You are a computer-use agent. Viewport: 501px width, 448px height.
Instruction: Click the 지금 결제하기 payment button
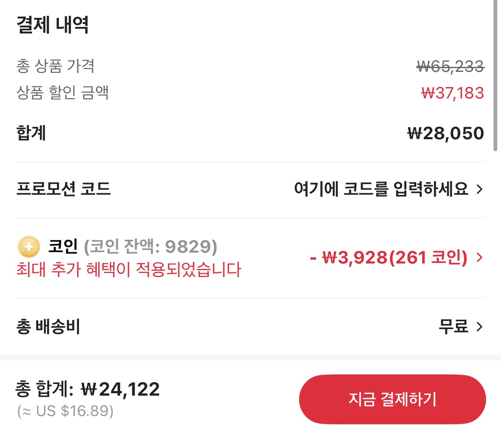pyautogui.click(x=392, y=399)
